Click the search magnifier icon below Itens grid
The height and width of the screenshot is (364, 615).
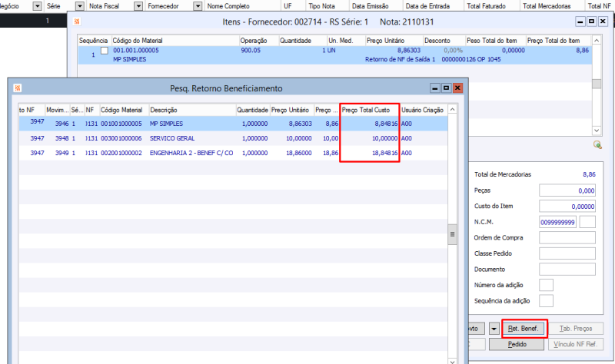[597, 145]
